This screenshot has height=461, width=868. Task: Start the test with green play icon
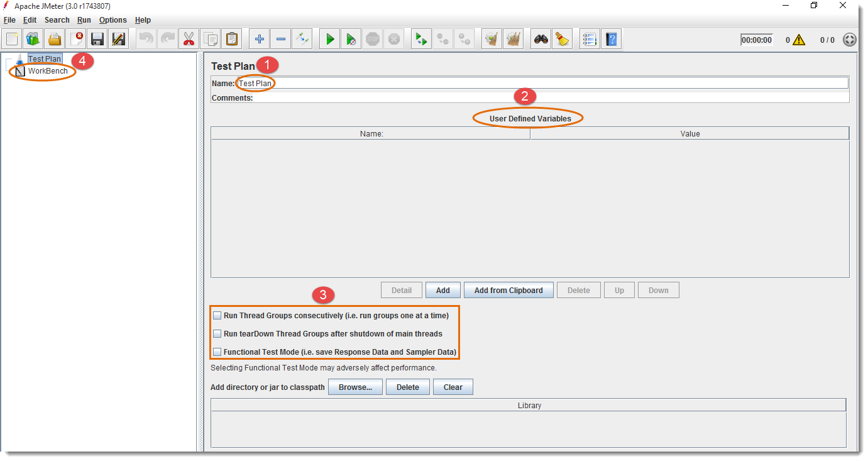coord(330,39)
